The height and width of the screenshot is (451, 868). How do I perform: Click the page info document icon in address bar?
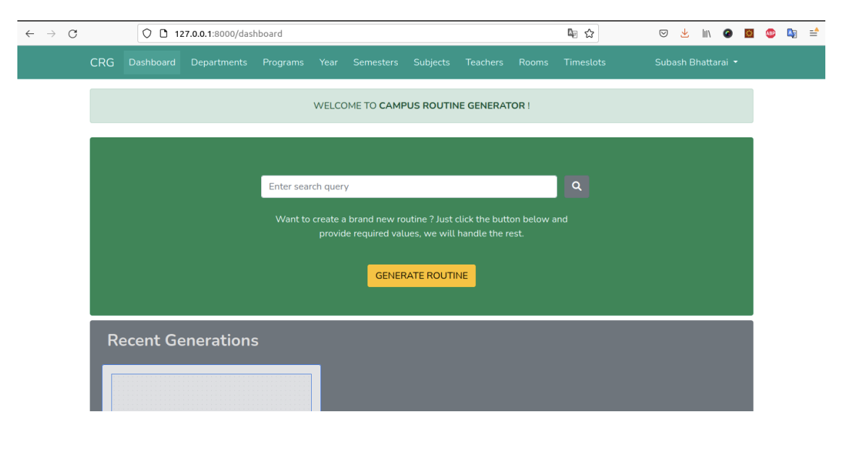click(x=163, y=33)
